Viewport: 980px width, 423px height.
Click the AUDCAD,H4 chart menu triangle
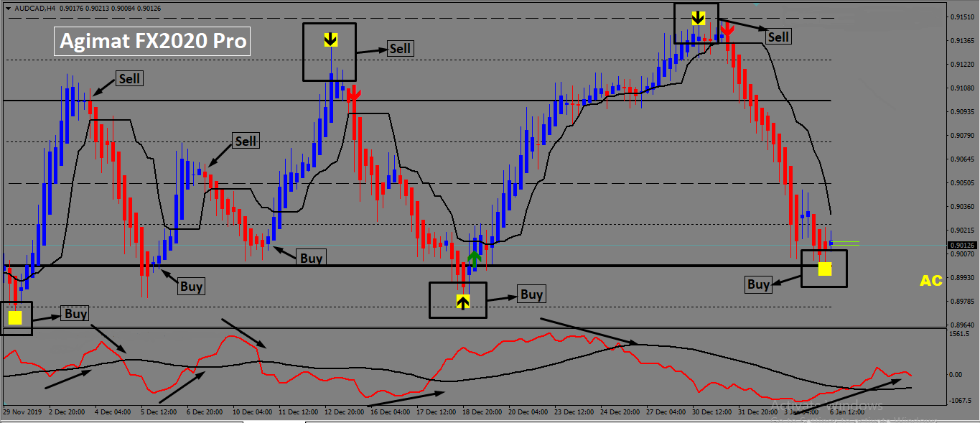(x=8, y=8)
